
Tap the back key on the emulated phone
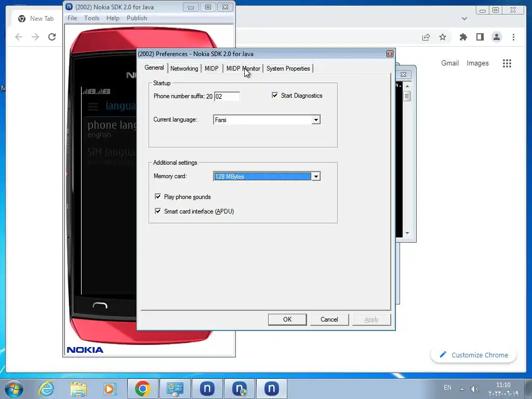click(x=100, y=305)
